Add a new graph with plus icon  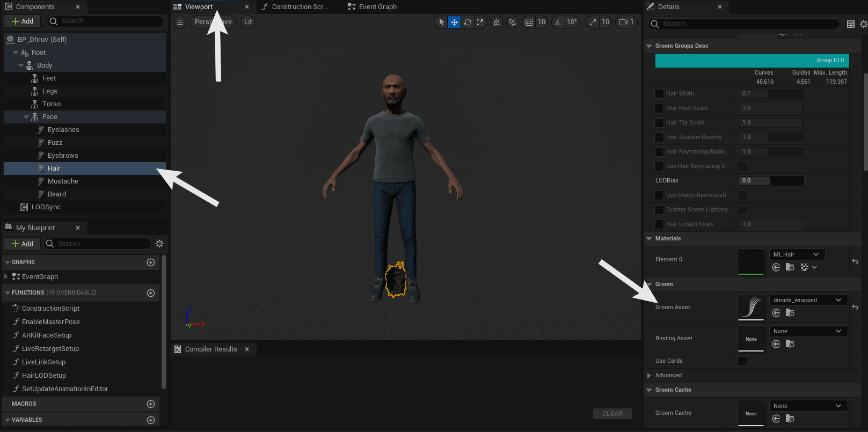pyautogui.click(x=151, y=262)
